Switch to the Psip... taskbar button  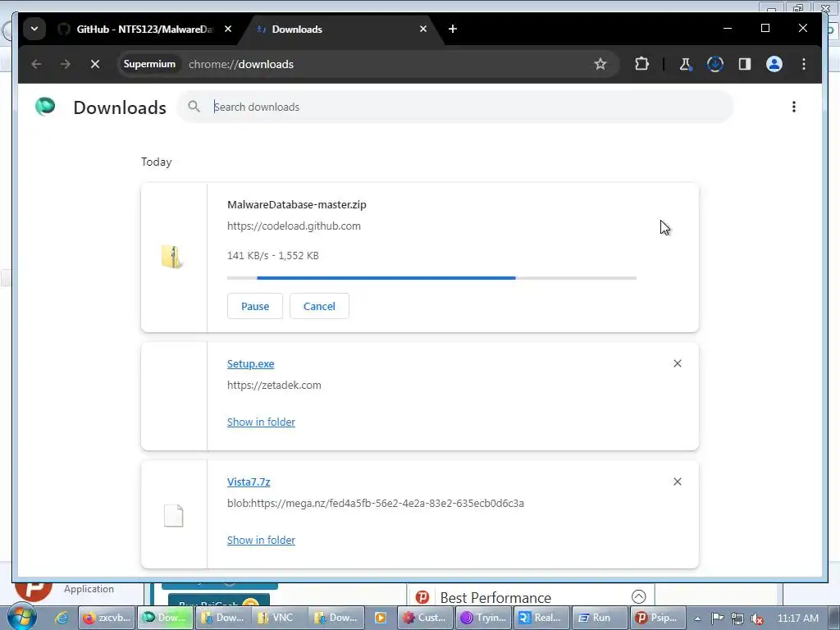pos(658,618)
